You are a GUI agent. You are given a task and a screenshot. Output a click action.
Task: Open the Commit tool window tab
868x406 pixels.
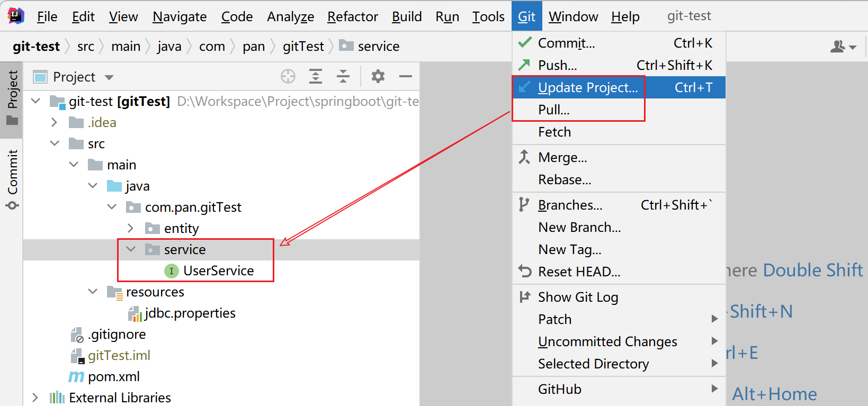[x=12, y=179]
